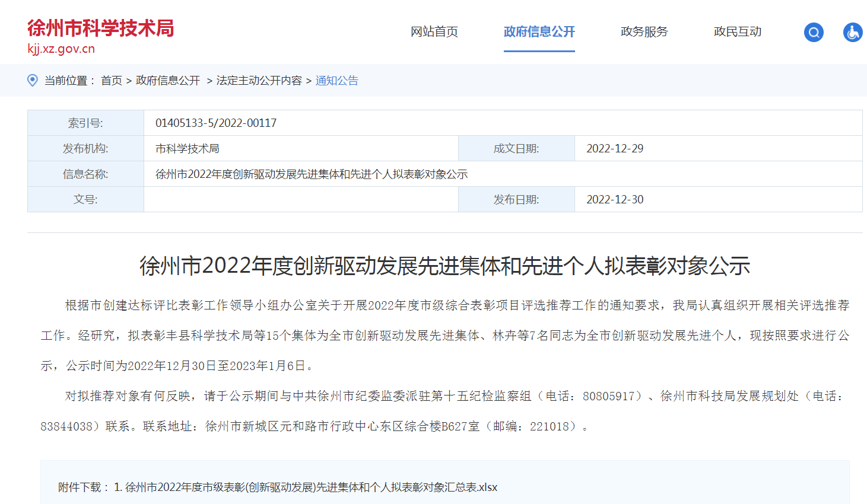Click the kjj.xz.gov.cn site address text
The height and width of the screenshot is (504, 867).
(61, 49)
